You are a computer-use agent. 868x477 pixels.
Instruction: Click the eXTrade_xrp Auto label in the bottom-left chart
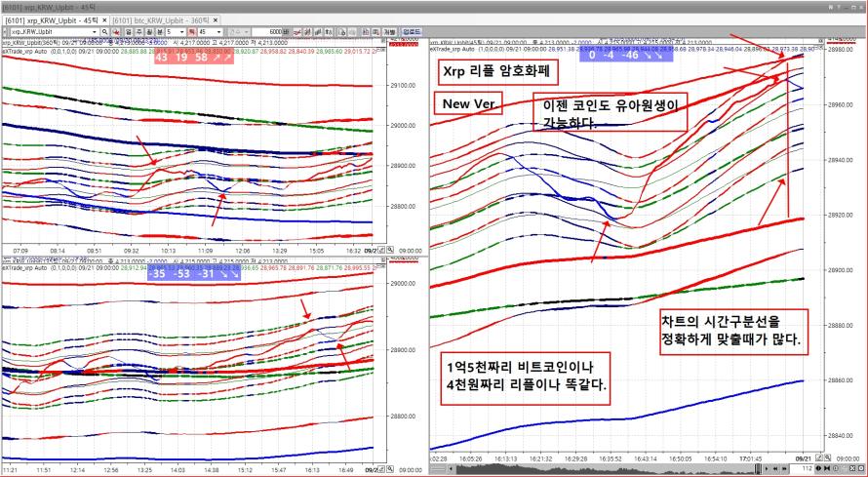[x=23, y=267]
